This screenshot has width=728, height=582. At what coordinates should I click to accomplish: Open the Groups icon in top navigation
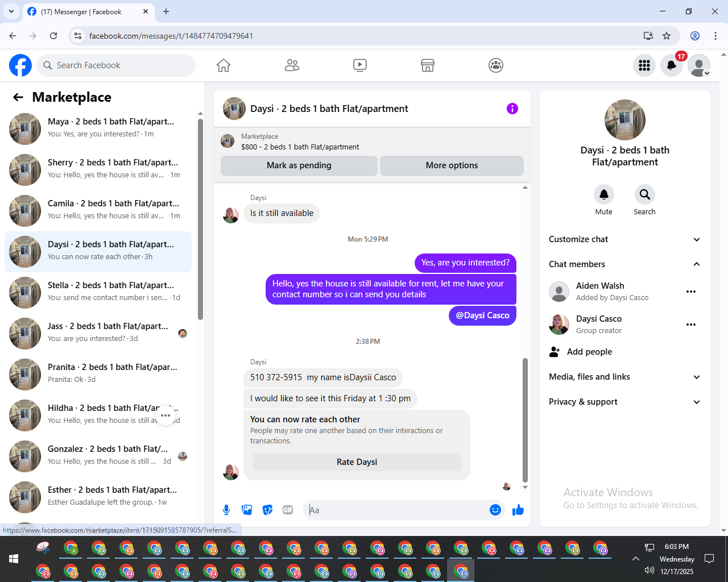tap(496, 65)
